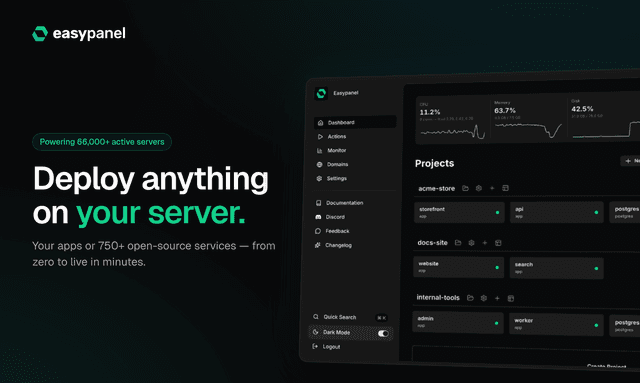The image size is (640, 383).
Task: Open the search service card
Action: [x=556, y=268]
